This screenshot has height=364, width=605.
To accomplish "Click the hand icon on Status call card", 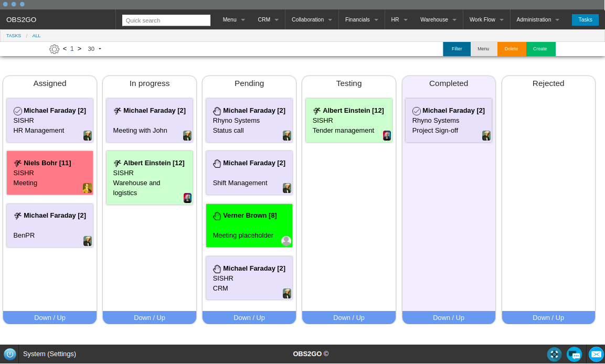I will click(x=217, y=111).
